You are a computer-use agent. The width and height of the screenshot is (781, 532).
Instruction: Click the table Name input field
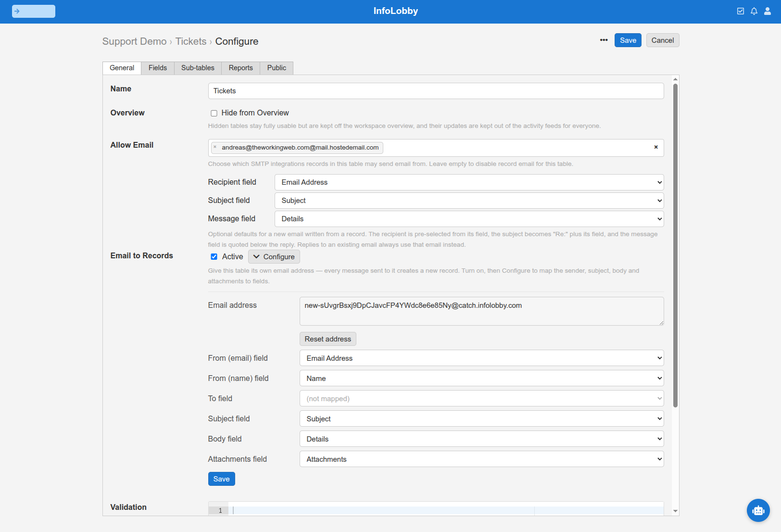click(436, 91)
